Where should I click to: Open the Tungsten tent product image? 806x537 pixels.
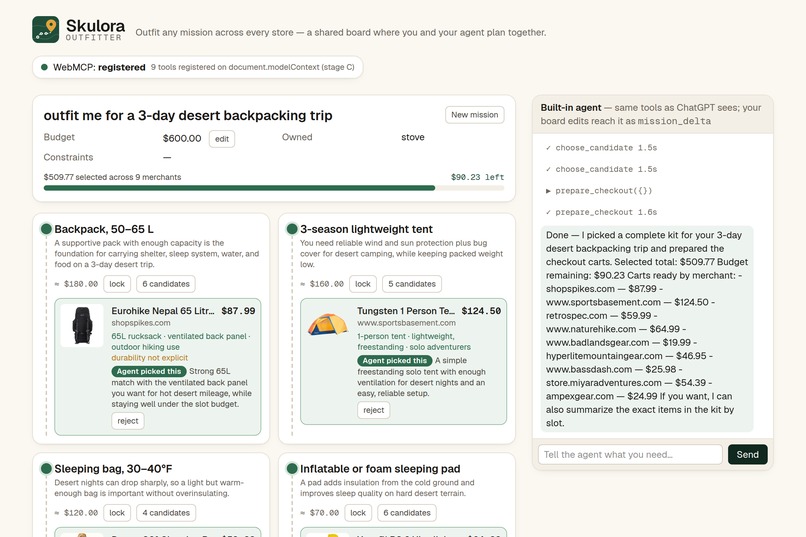tap(327, 325)
